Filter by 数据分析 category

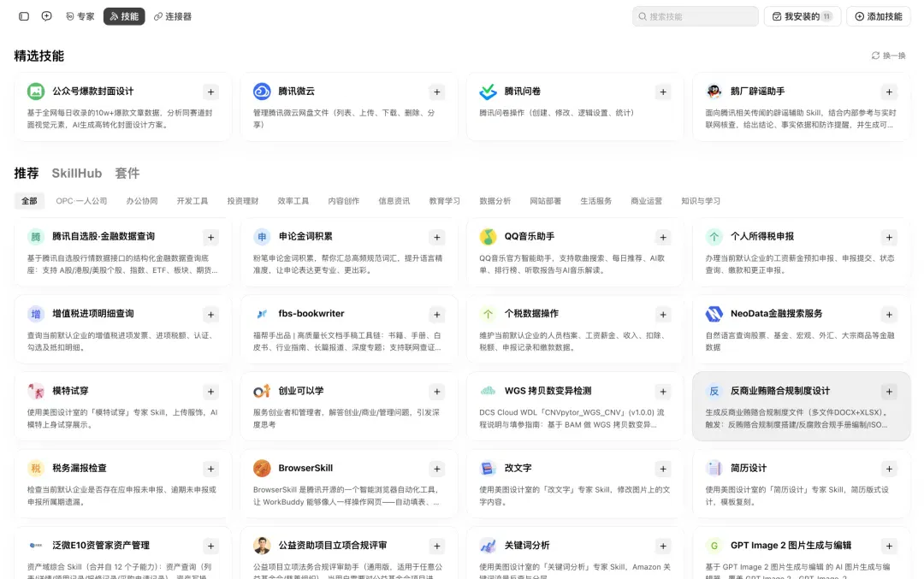(495, 201)
